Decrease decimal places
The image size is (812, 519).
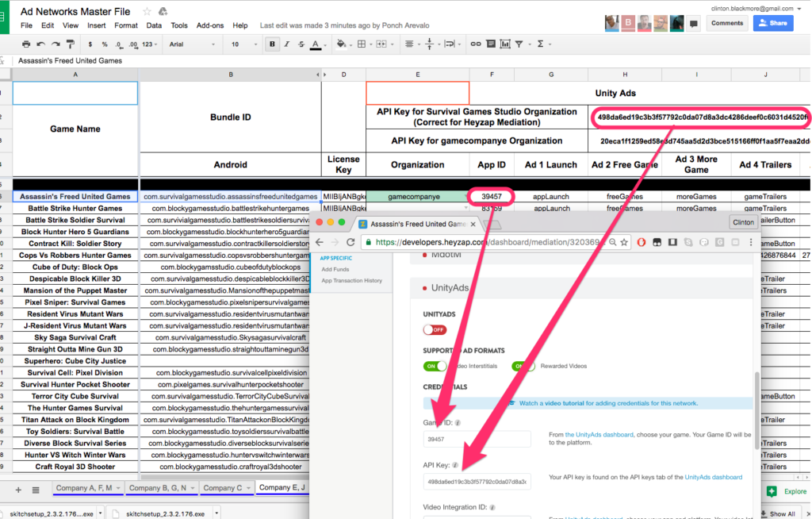(x=119, y=44)
